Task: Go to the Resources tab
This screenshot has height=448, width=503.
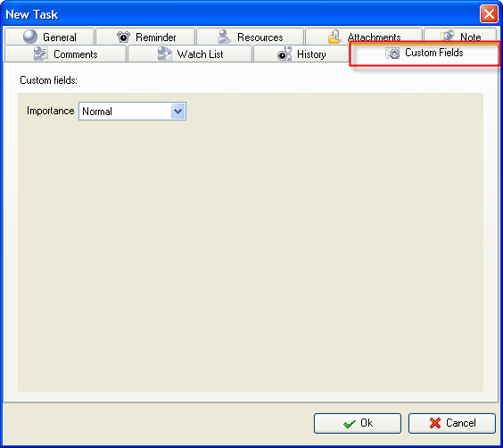Action: coord(251,37)
